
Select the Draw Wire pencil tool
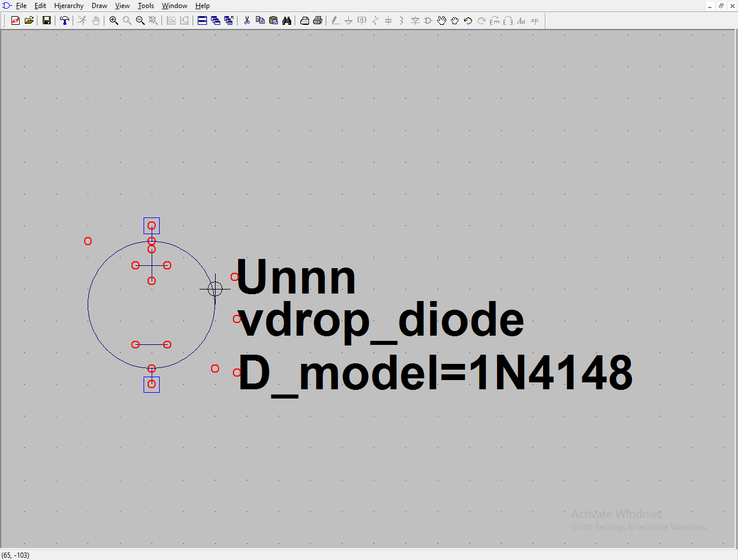click(x=336, y=21)
